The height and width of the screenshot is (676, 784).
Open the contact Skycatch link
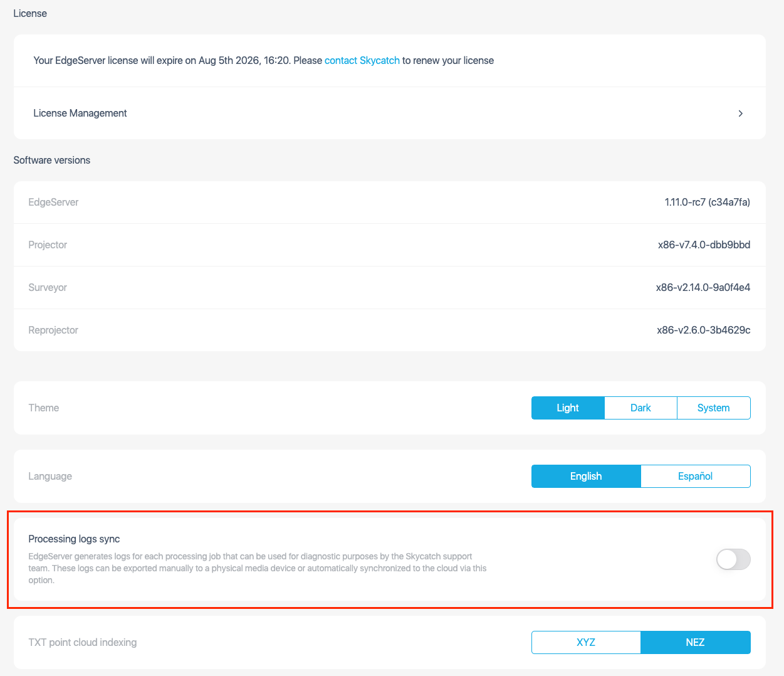[362, 61]
